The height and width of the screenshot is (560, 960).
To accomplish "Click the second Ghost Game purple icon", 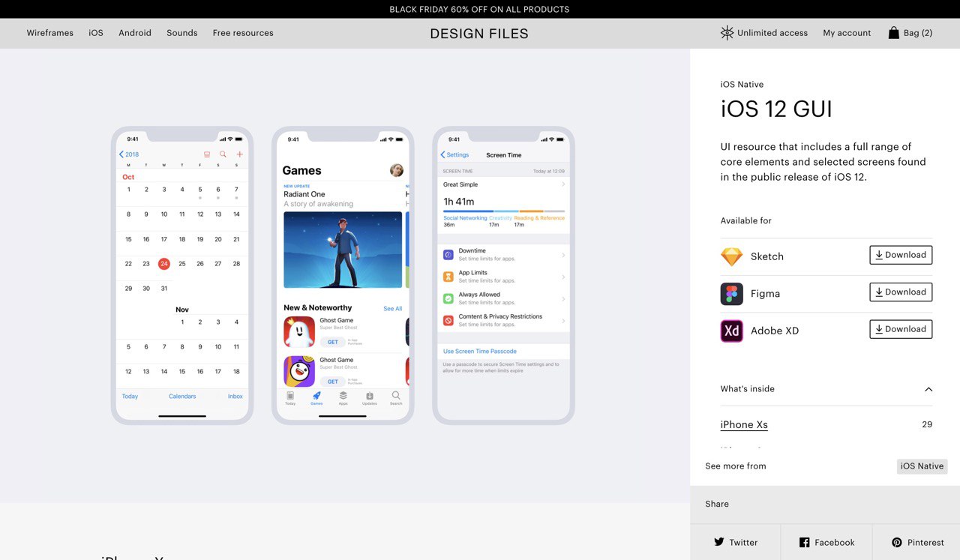I will tap(298, 371).
